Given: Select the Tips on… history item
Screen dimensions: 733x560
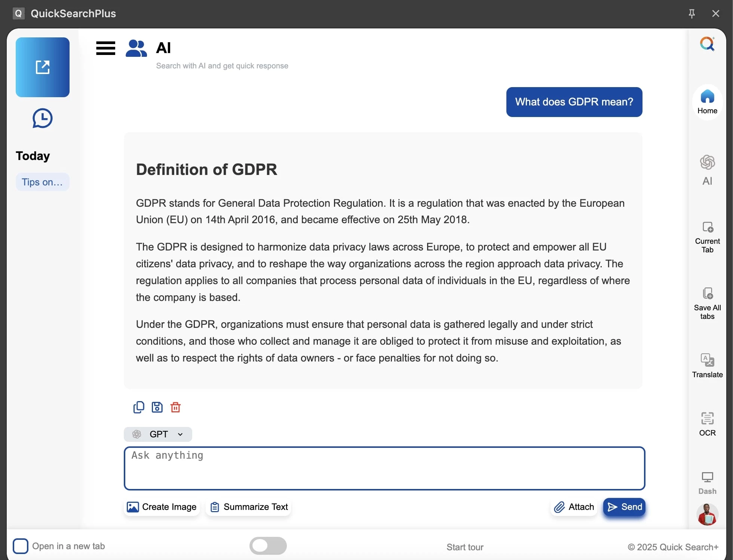Looking at the screenshot, I should 42,182.
